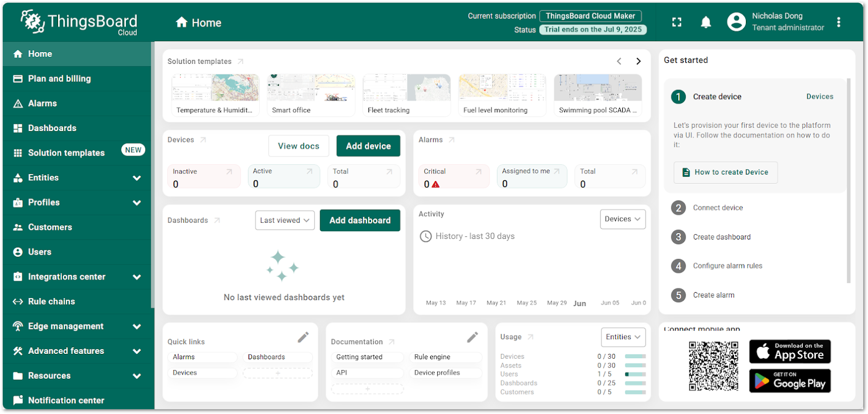Open Critical alarms arrow icon

(478, 172)
